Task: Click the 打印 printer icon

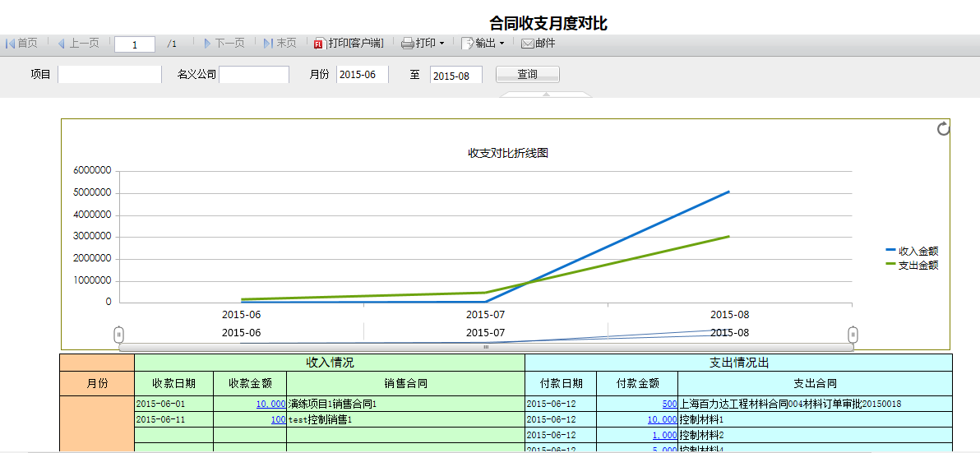Action: [x=408, y=43]
